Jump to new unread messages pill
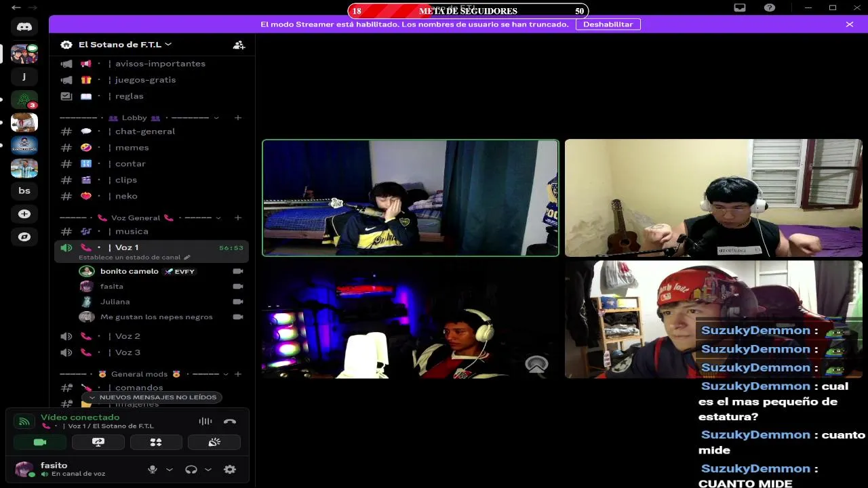 [153, 397]
